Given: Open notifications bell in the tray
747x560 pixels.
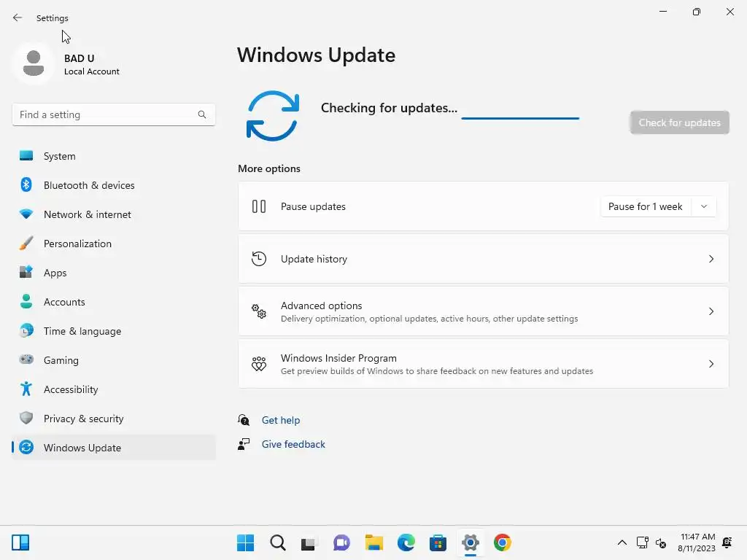Looking at the screenshot, I should 727,542.
